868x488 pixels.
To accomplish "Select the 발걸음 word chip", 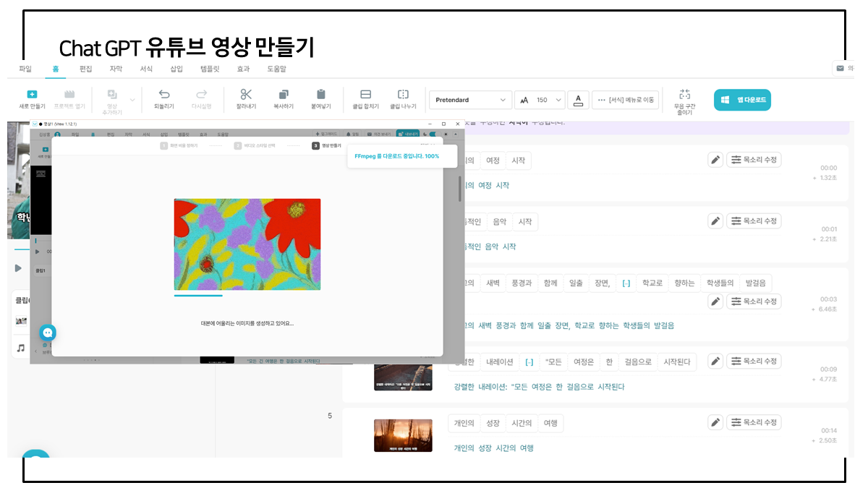I will click(756, 283).
